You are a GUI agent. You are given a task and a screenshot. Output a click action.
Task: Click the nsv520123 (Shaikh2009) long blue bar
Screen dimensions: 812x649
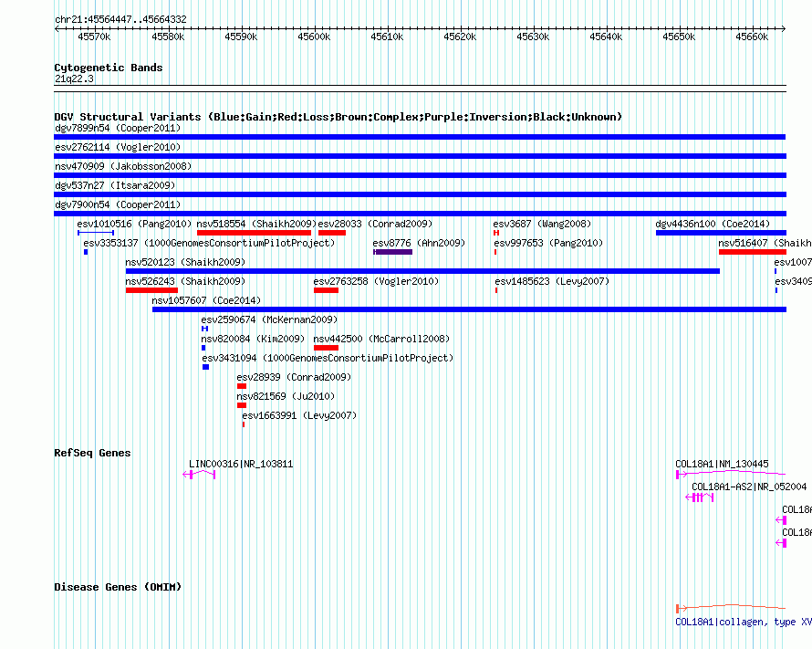tap(422, 271)
